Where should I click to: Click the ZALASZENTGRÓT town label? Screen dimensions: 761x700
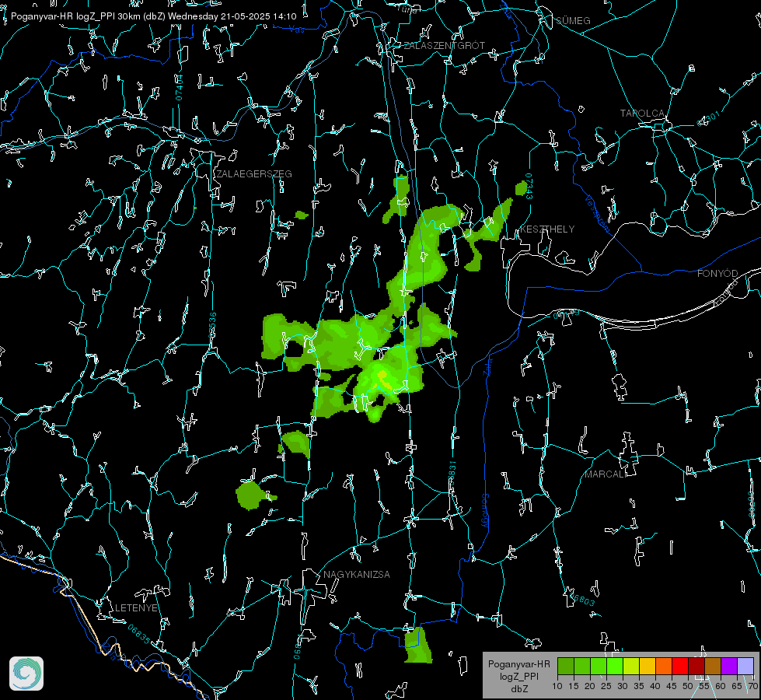tap(444, 46)
